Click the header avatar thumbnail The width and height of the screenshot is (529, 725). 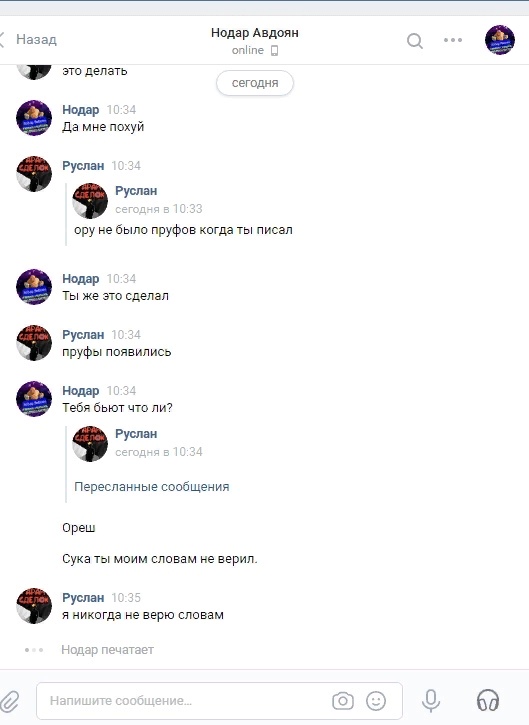500,40
